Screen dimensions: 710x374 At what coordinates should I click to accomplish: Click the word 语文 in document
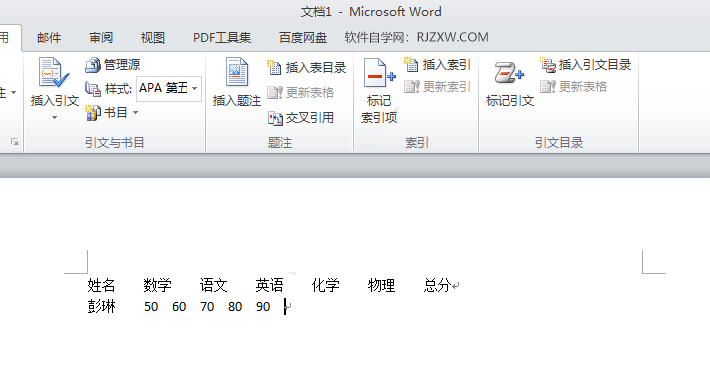[213, 285]
